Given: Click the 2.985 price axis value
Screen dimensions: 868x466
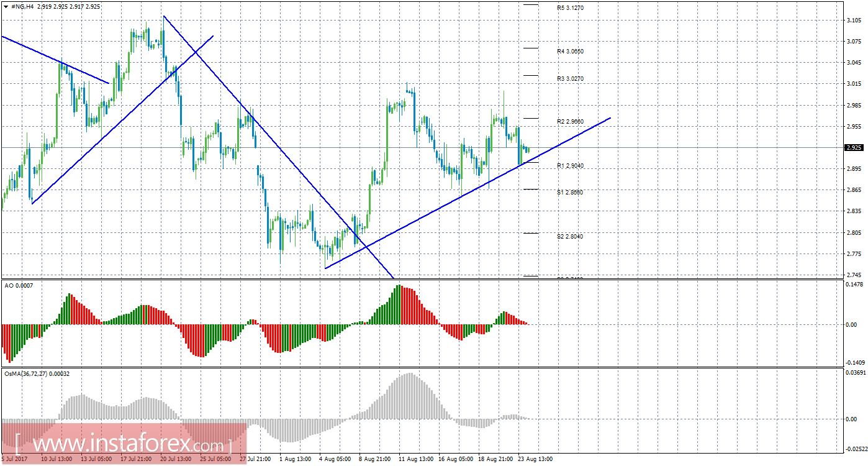Looking at the screenshot, I should [854, 105].
